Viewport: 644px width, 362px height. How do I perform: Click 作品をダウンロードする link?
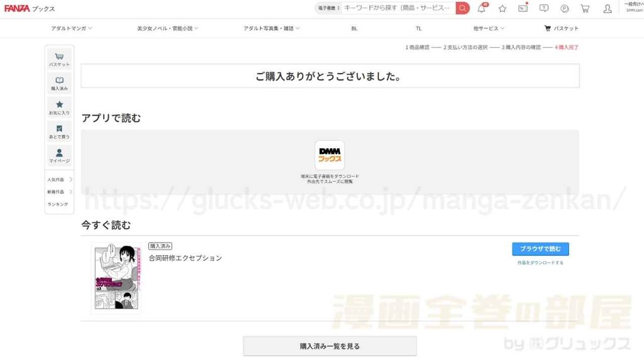(540, 263)
